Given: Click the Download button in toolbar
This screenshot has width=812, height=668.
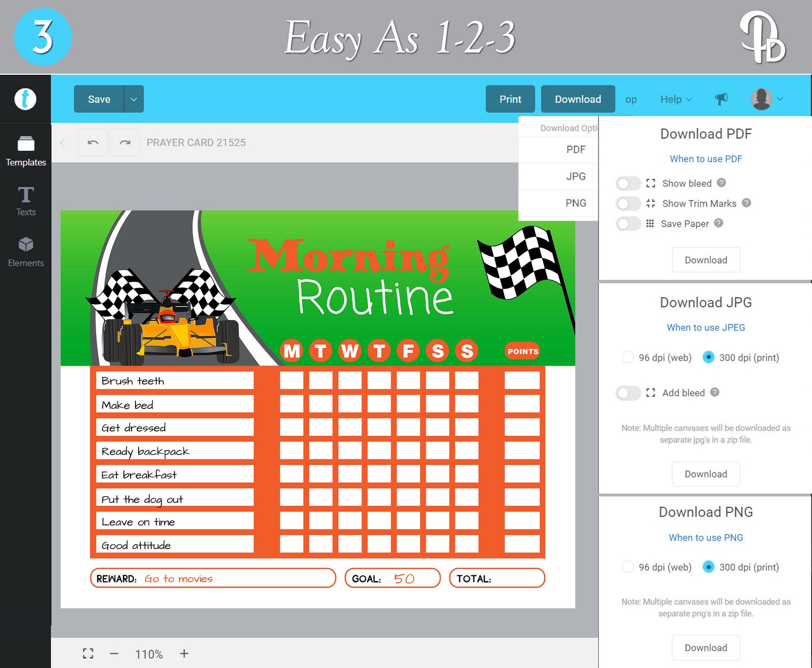Looking at the screenshot, I should point(578,99).
